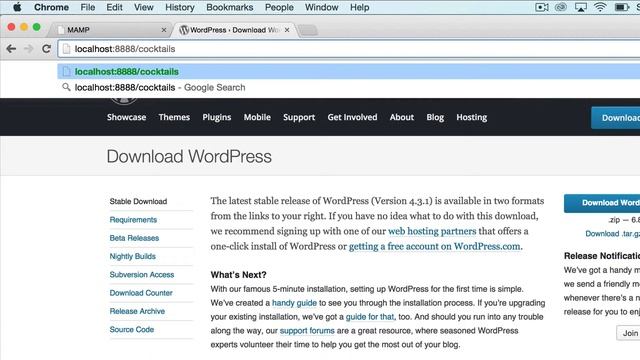The height and width of the screenshot is (360, 640).
Task: Open the History menu
Action: (180, 7)
